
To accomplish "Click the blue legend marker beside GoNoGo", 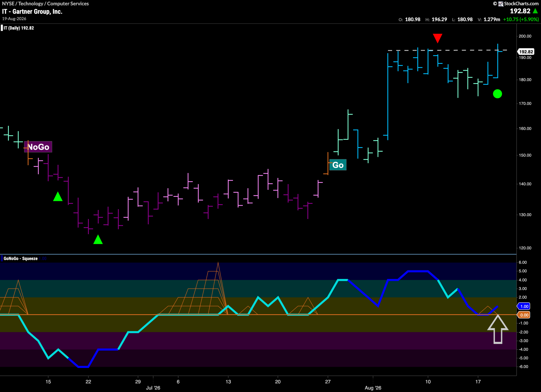I will coord(2,258).
